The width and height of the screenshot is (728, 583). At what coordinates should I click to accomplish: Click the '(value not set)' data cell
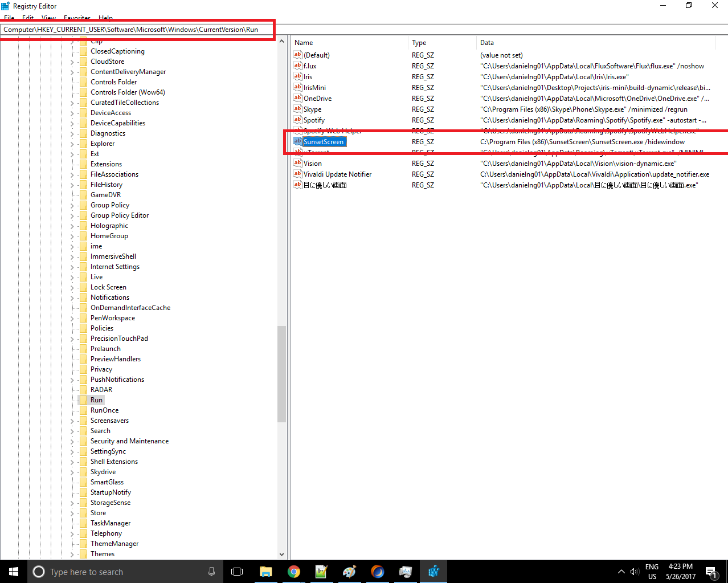click(x=501, y=55)
